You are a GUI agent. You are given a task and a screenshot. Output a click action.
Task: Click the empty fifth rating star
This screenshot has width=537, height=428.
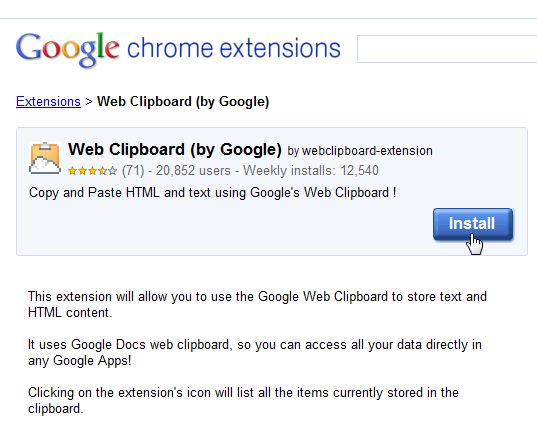(x=112, y=171)
